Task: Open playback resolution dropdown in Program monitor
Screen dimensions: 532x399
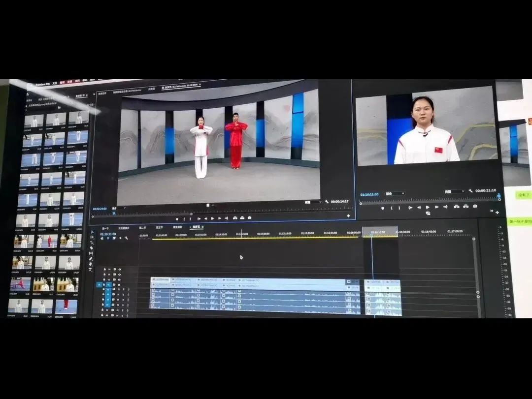Action: (x=454, y=191)
